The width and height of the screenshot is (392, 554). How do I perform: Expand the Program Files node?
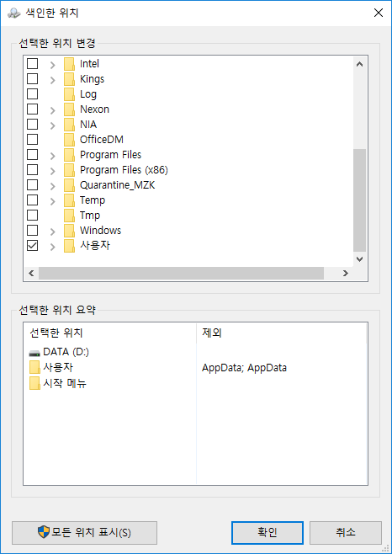tap(53, 156)
